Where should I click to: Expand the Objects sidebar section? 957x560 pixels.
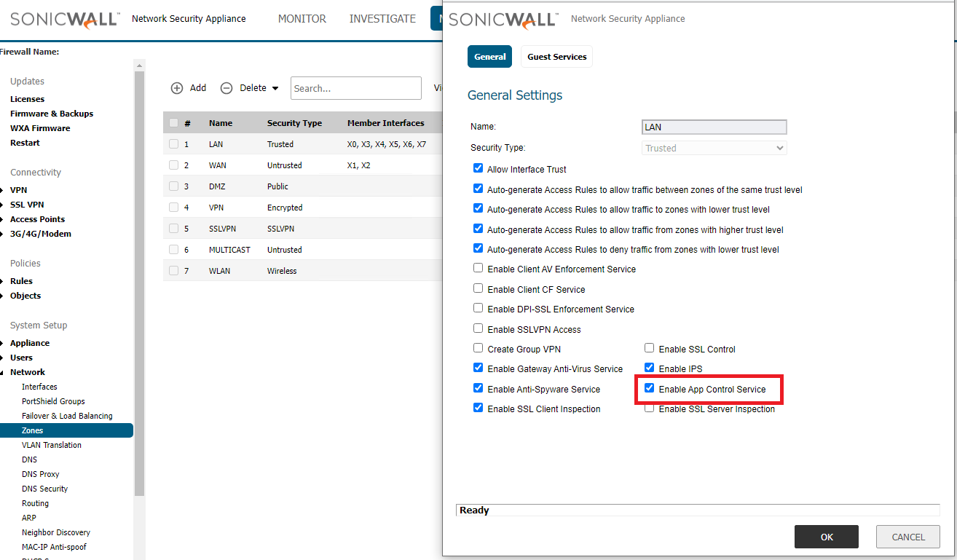[x=2, y=296]
